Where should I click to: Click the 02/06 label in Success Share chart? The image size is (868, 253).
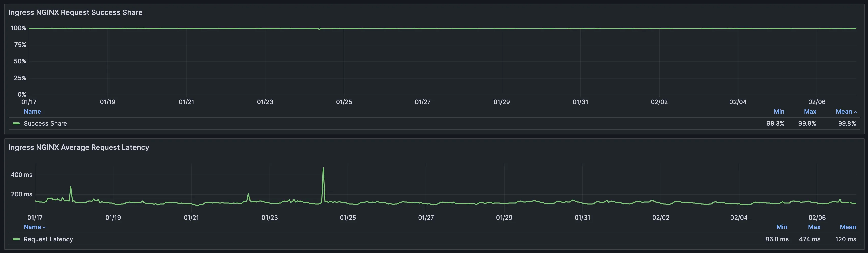pyautogui.click(x=816, y=102)
